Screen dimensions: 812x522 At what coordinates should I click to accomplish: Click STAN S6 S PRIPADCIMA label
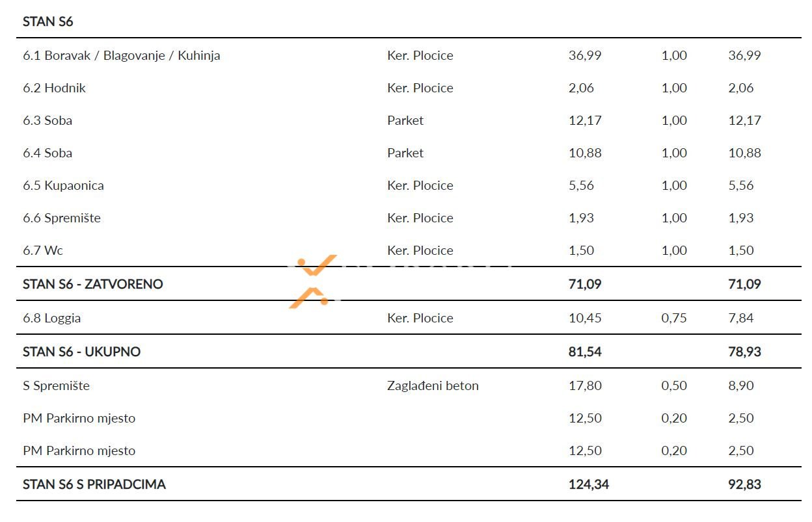coord(94,484)
